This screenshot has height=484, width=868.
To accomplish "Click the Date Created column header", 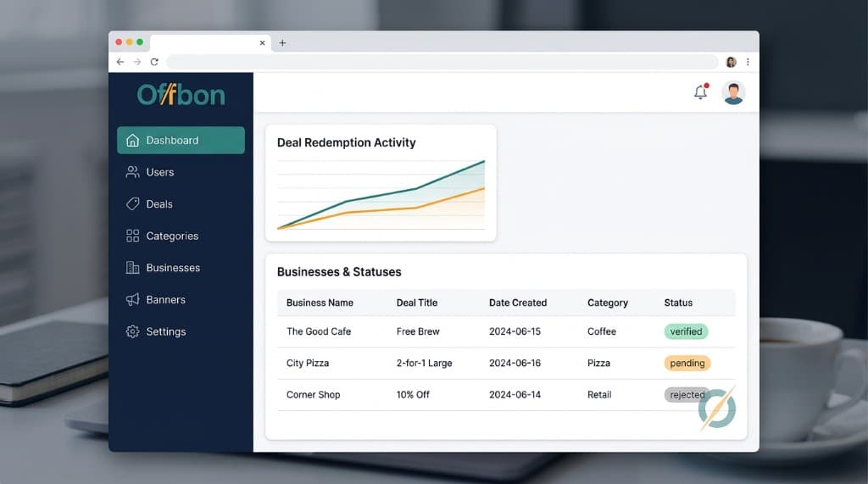I will coord(518,303).
